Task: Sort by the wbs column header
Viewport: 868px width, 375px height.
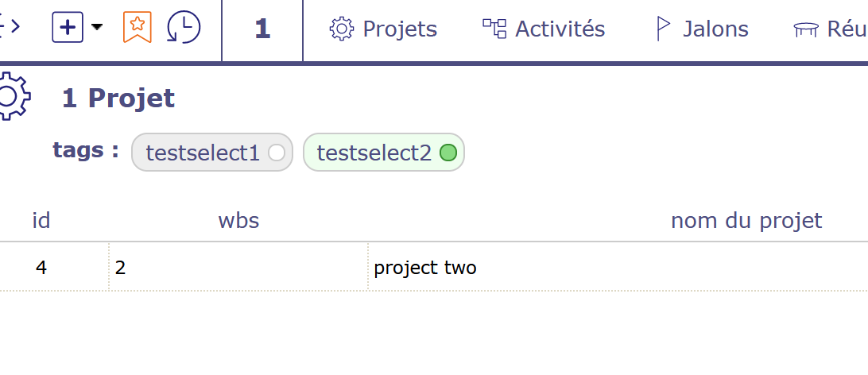Action: pos(238,220)
